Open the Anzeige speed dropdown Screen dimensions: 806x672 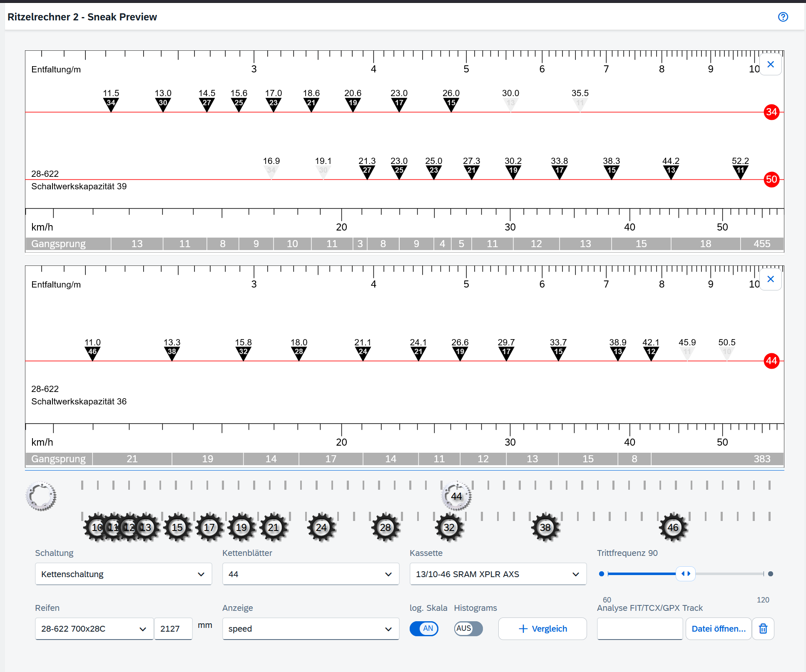[311, 628]
